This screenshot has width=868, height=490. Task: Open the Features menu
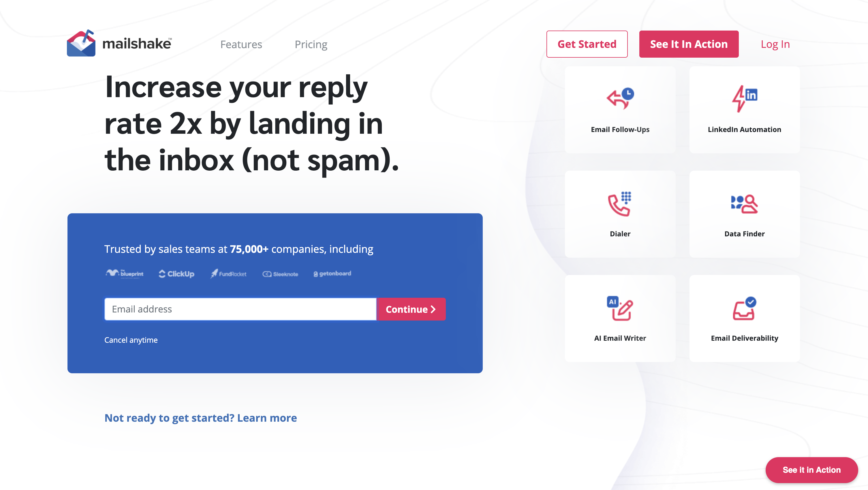241,44
